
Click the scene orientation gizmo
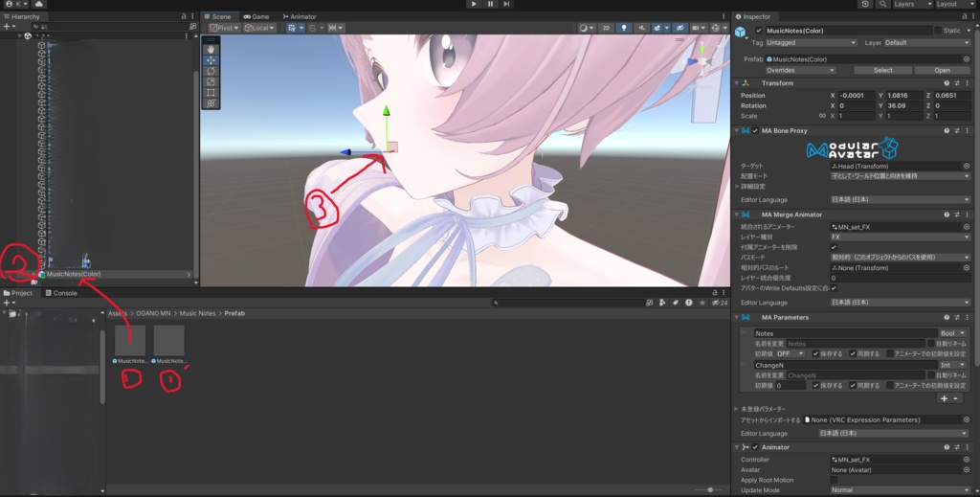(702, 61)
